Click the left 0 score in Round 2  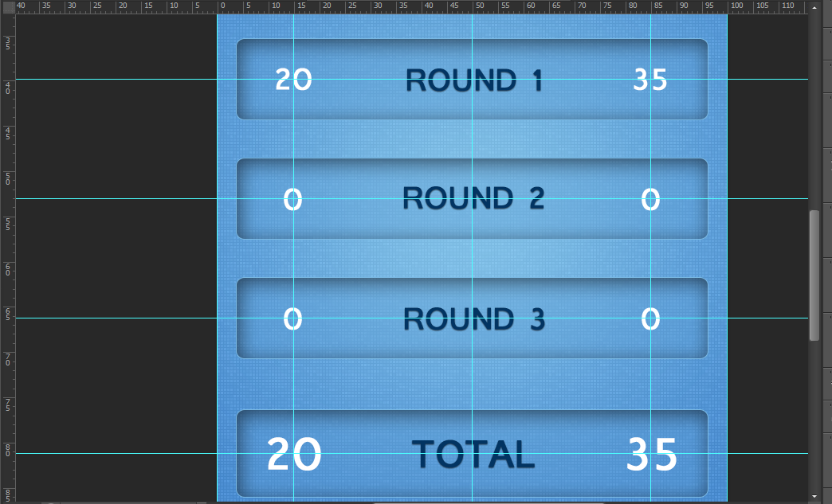point(293,198)
